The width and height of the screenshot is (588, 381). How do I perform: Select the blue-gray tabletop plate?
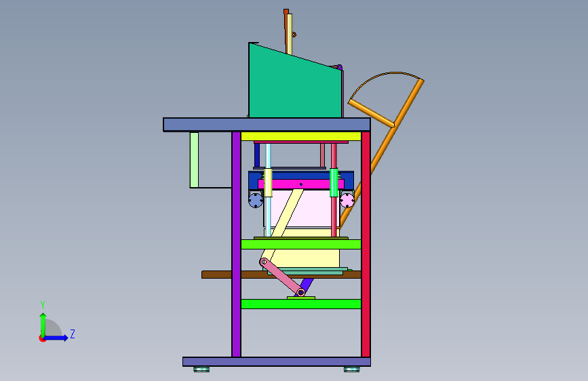pos(267,125)
